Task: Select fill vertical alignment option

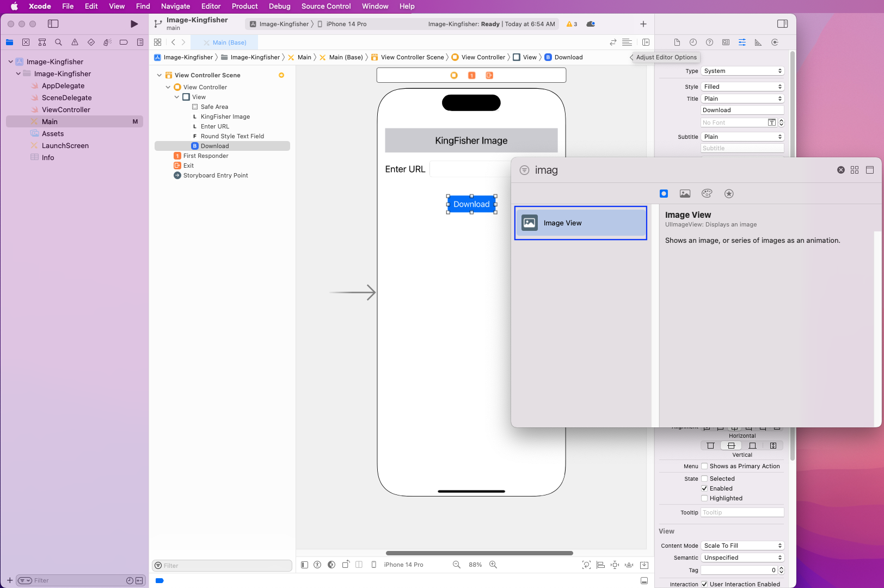Action: pos(773,445)
